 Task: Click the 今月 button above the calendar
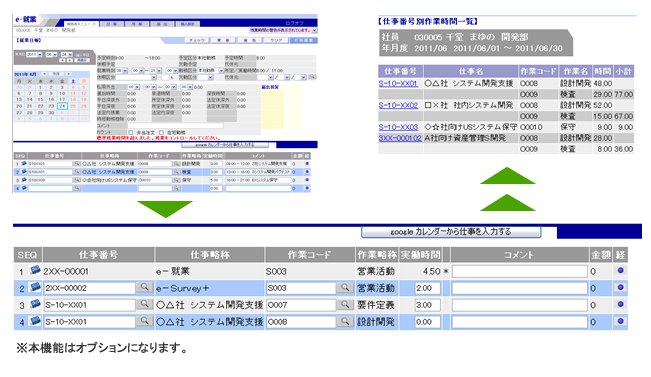tap(56, 74)
